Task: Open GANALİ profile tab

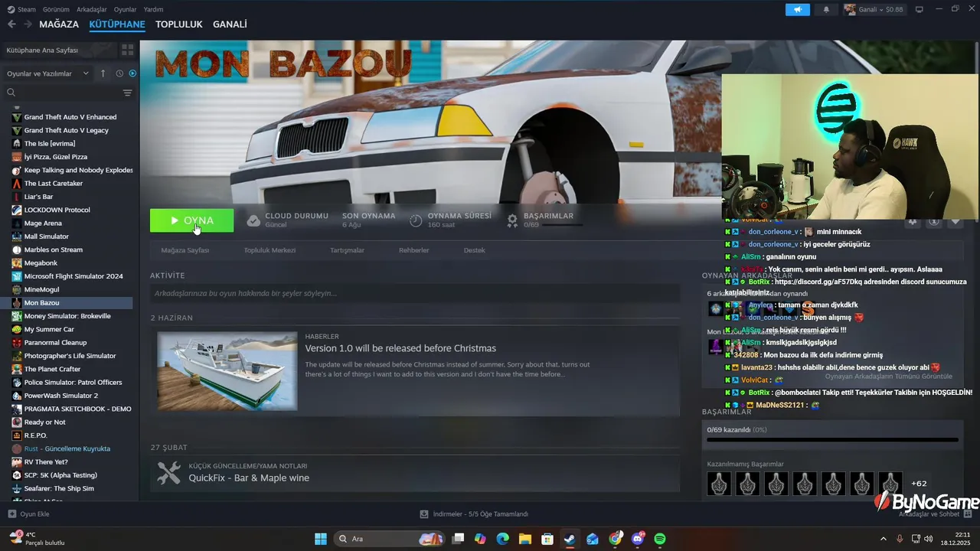Action: tap(230, 24)
